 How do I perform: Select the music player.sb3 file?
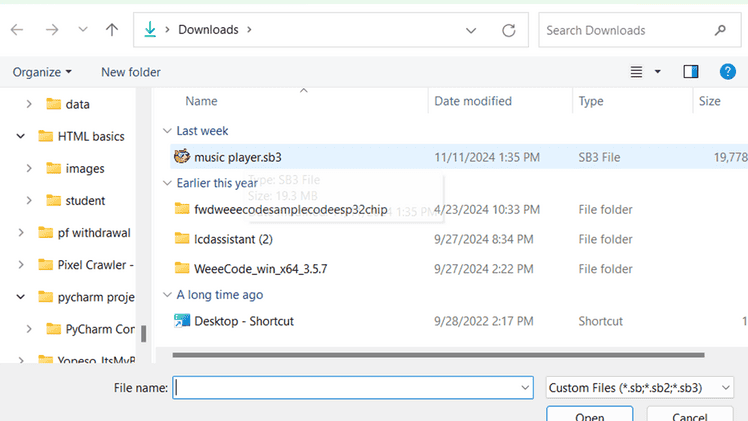pos(237,157)
